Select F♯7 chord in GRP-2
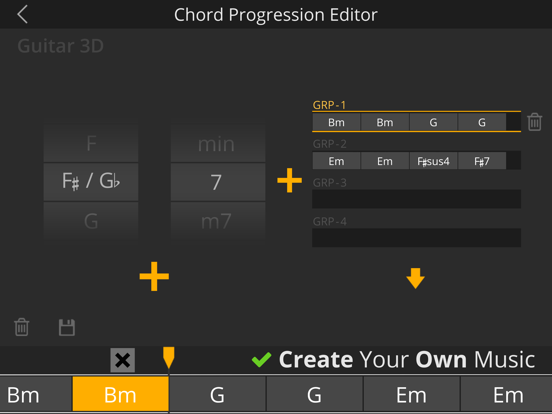The height and width of the screenshot is (414, 552). click(482, 161)
